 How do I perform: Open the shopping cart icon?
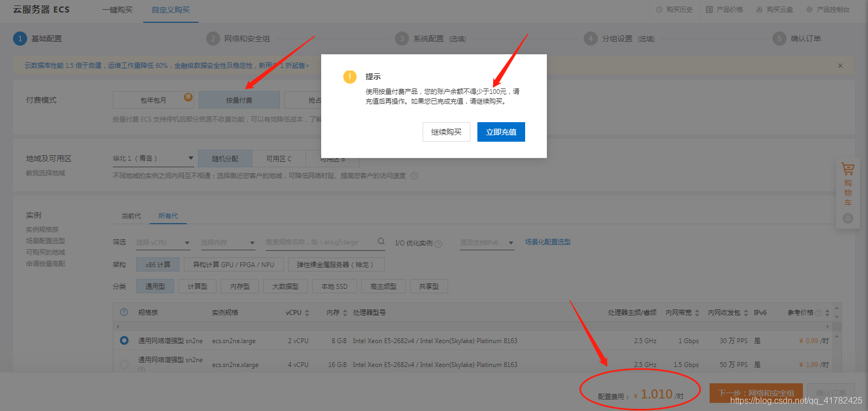tap(848, 169)
